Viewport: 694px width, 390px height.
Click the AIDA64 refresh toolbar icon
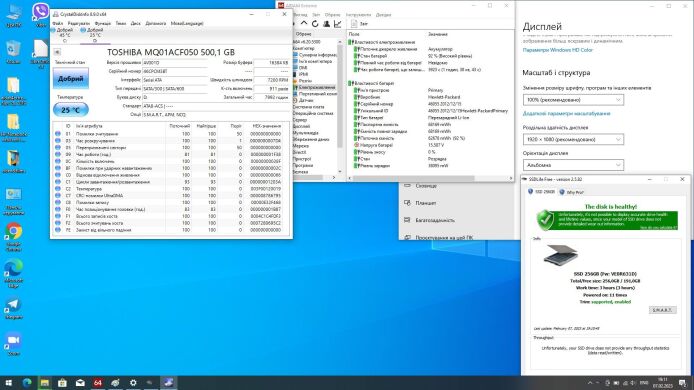(x=315, y=24)
